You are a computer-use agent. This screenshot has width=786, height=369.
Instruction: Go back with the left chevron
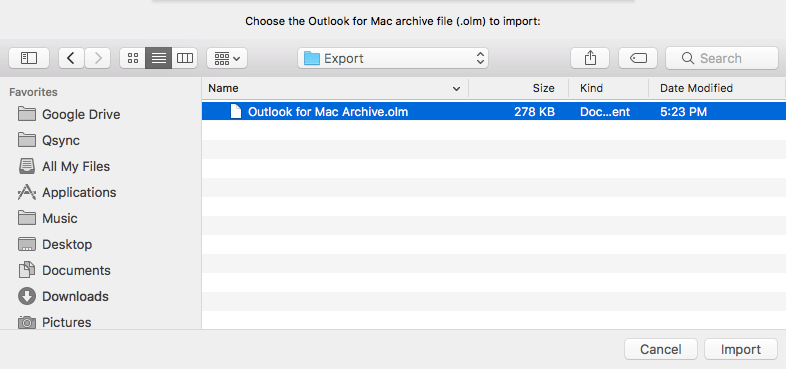click(71, 58)
